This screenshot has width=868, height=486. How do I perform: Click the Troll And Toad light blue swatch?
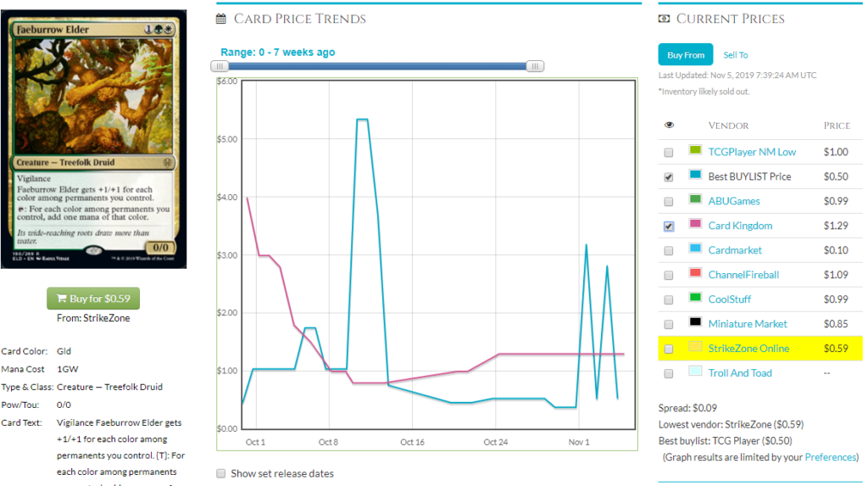(695, 371)
